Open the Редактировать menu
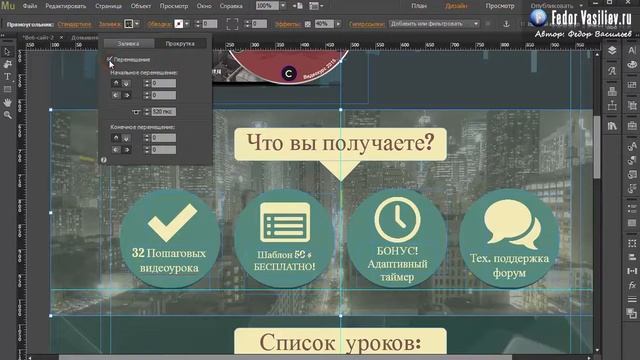 [x=65, y=6]
